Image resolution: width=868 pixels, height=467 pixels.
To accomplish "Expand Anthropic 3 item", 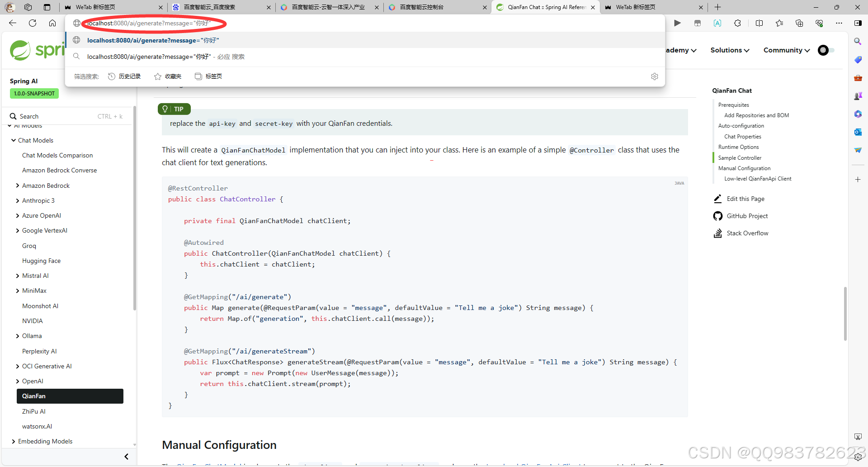I will (18, 200).
